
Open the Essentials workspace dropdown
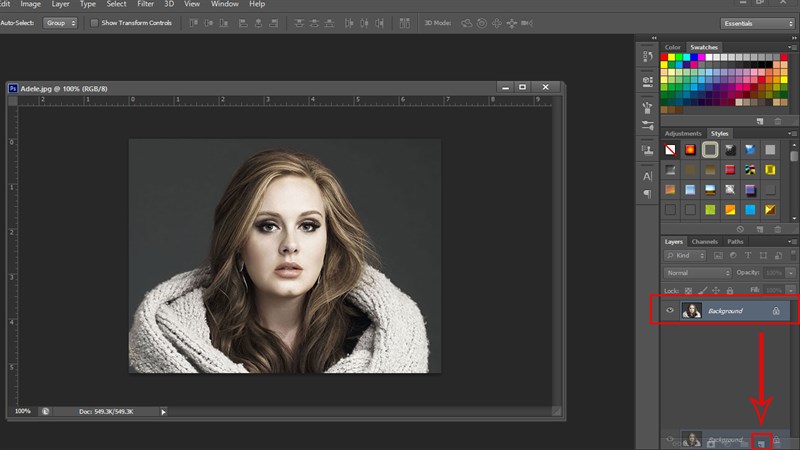pos(758,23)
